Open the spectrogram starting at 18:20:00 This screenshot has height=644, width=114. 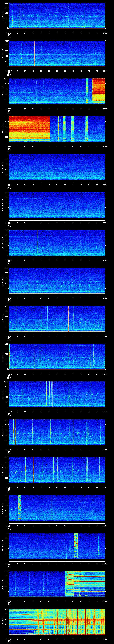57,357
